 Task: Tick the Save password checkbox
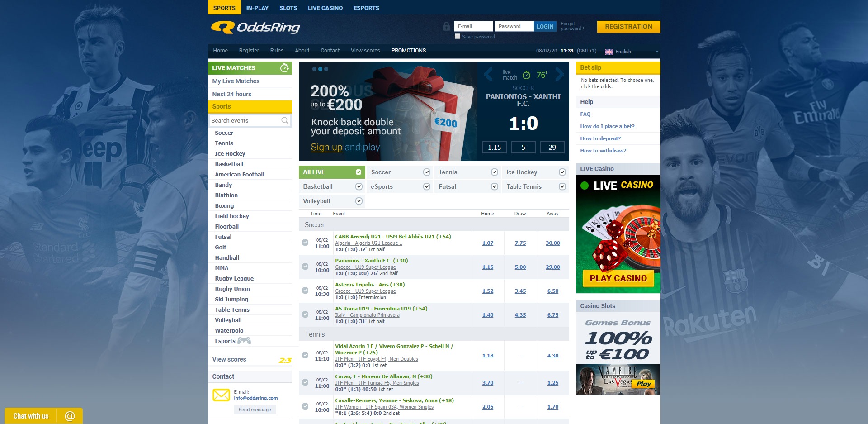(458, 37)
